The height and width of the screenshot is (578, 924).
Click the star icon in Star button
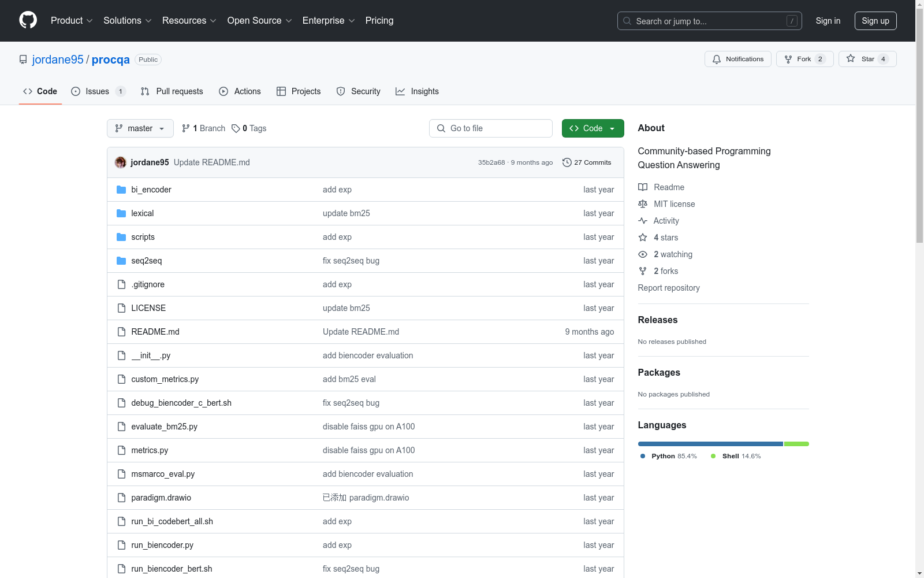coord(851,58)
